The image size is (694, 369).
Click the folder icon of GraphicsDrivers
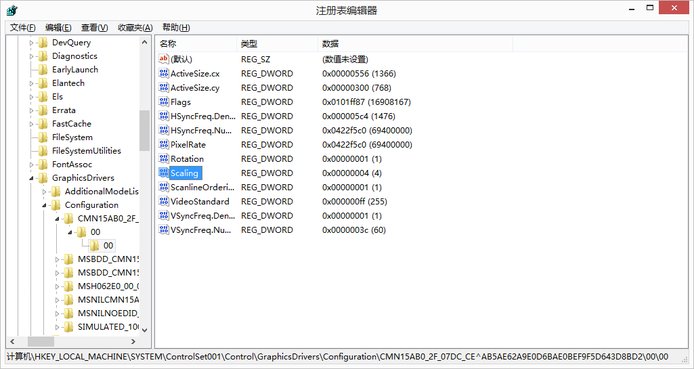pyautogui.click(x=43, y=178)
